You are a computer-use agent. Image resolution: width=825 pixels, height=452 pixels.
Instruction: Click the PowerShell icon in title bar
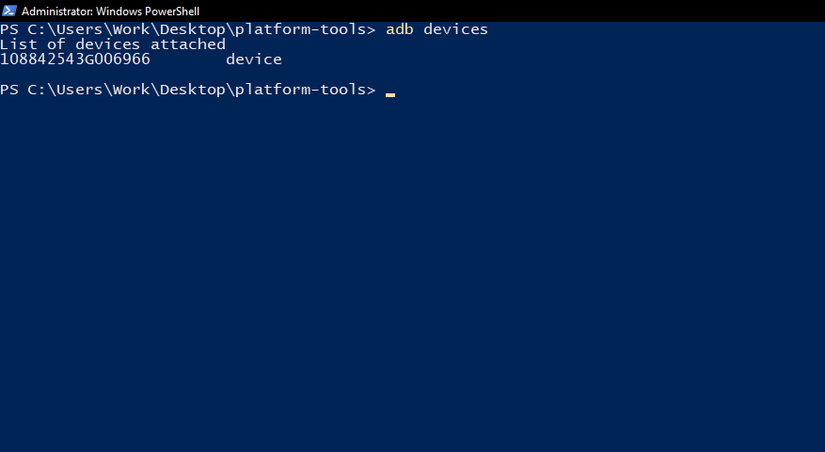9,10
